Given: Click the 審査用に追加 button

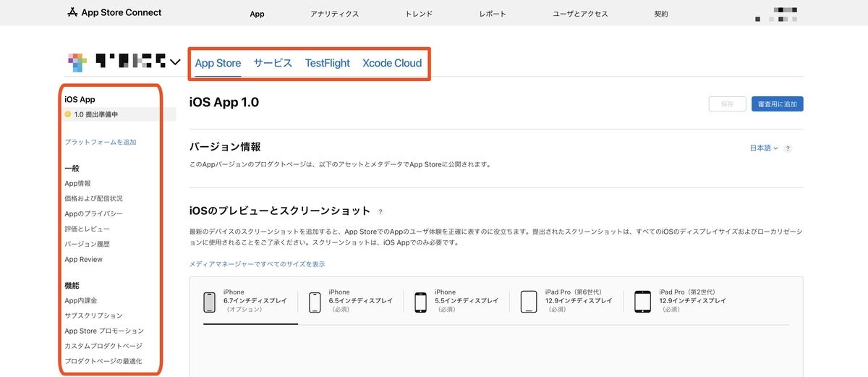Looking at the screenshot, I should [x=778, y=104].
